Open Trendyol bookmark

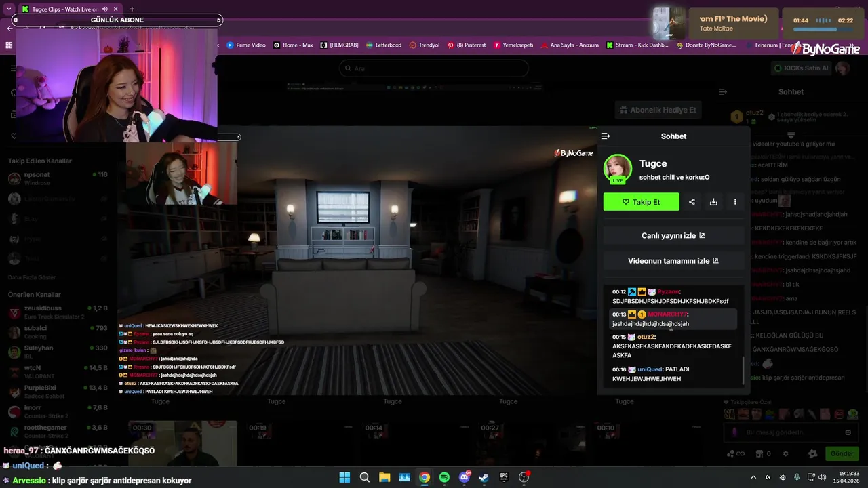click(425, 45)
